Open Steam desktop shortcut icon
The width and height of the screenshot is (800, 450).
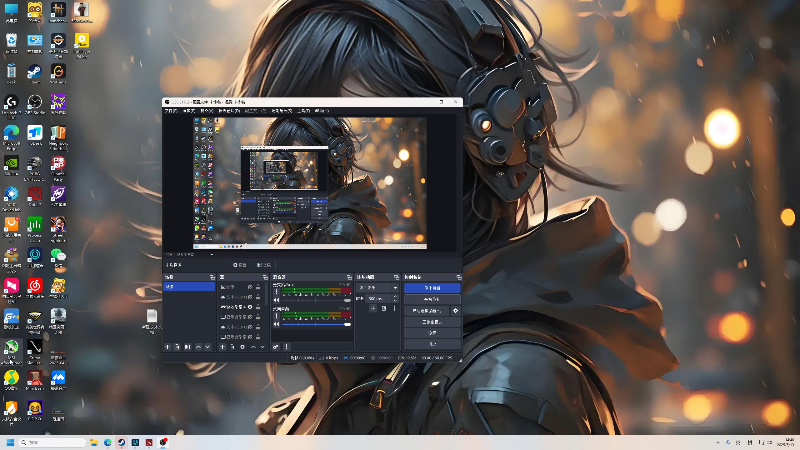pyautogui.click(x=35, y=73)
